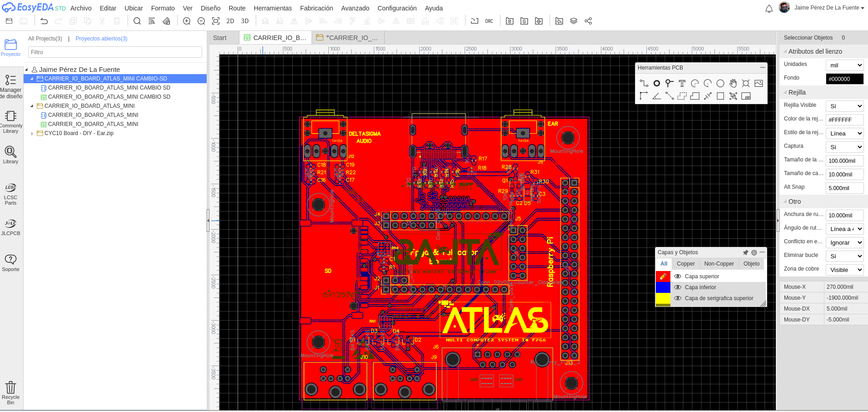Image resolution: width=868 pixels, height=412 pixels.
Task: Select the Hole tool in Herramientas PCB
Action: (x=746, y=83)
